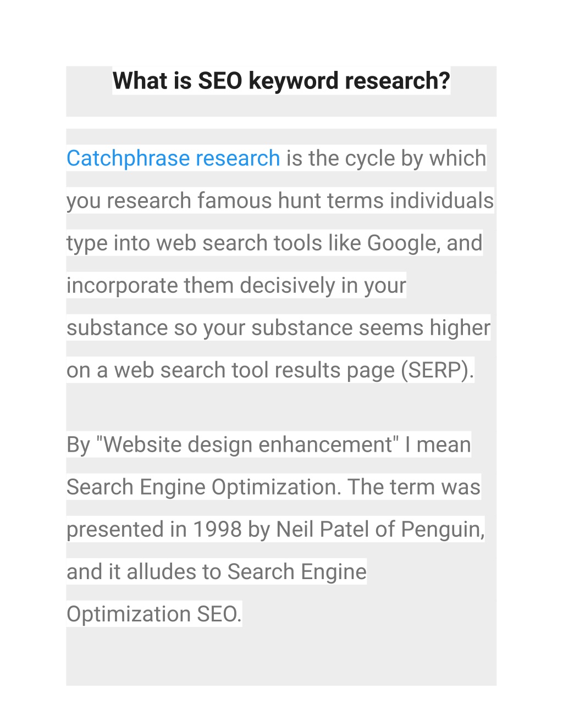Click the line 'incorporate them decisively in your'

(x=236, y=286)
